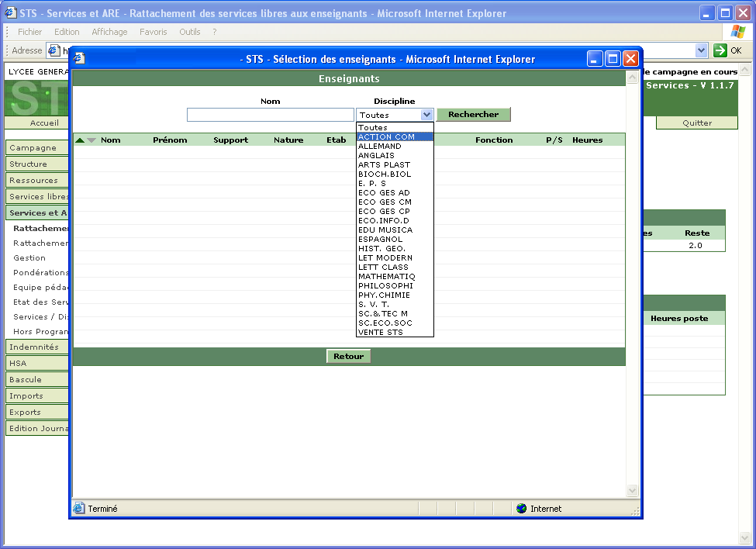Viewport: 756px width, 549px height.
Task: Click scrollbar up arrow in dialog
Action: [632, 77]
